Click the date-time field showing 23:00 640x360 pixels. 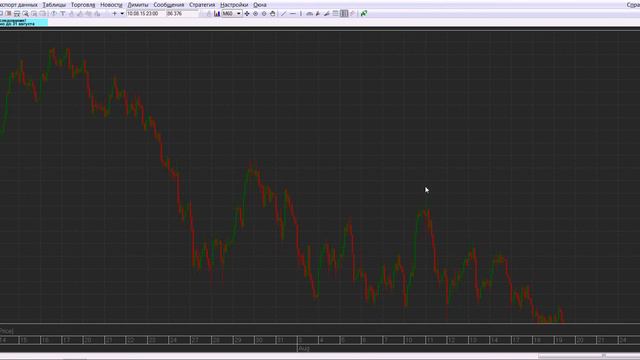145,14
